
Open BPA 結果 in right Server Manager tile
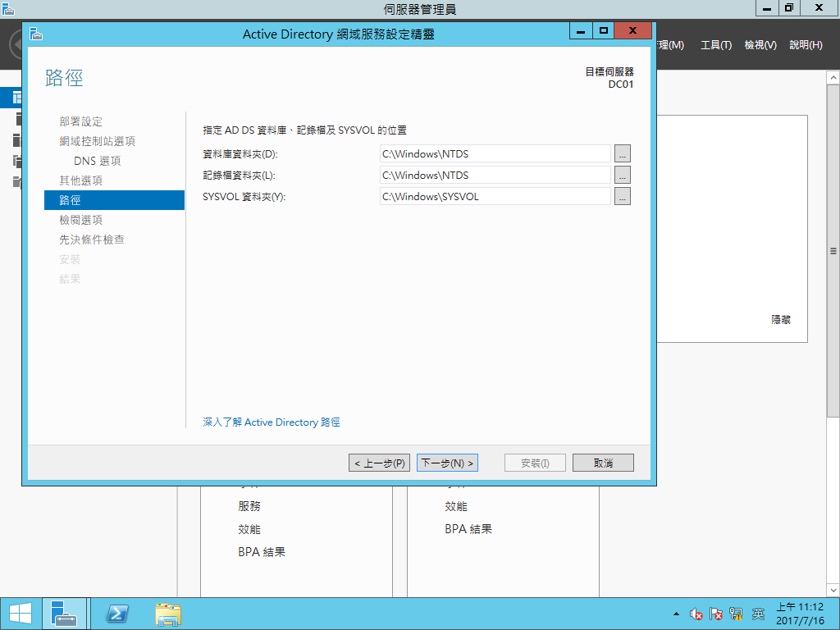coord(468,529)
